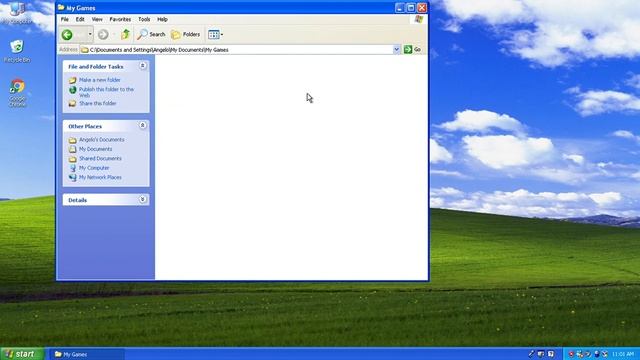Image resolution: width=640 pixels, height=360 pixels.
Task: Click the red shield tray icon
Action: pos(571,354)
